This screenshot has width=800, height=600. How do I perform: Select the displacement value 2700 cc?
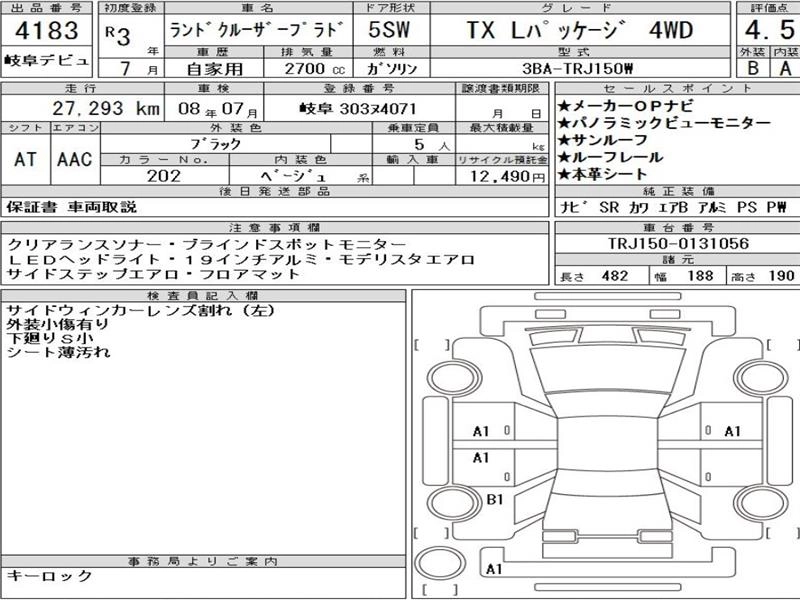click(x=315, y=68)
